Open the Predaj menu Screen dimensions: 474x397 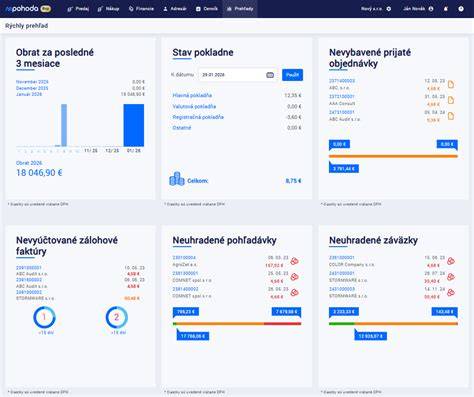(78, 9)
